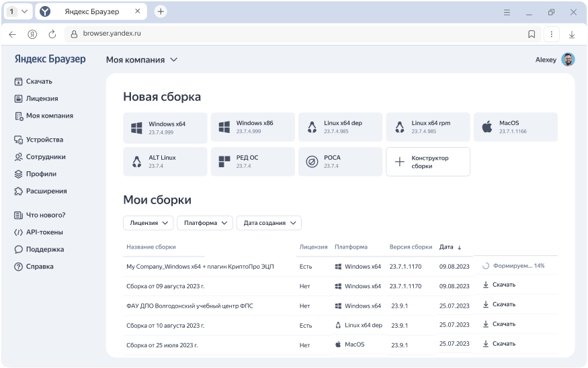Image resolution: width=588 pixels, height=368 pixels.
Task: Click the Версия сборки column header
Action: click(x=411, y=247)
